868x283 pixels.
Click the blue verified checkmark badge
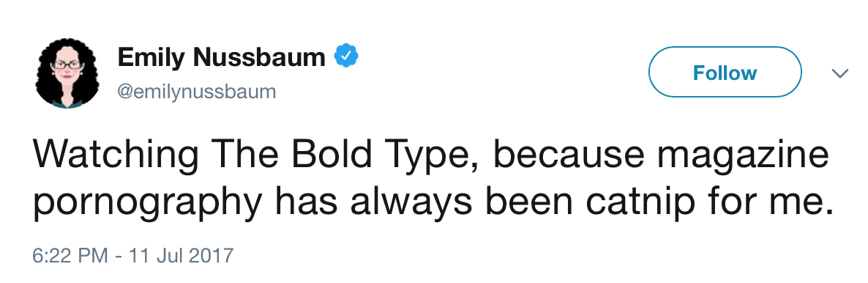click(x=345, y=56)
